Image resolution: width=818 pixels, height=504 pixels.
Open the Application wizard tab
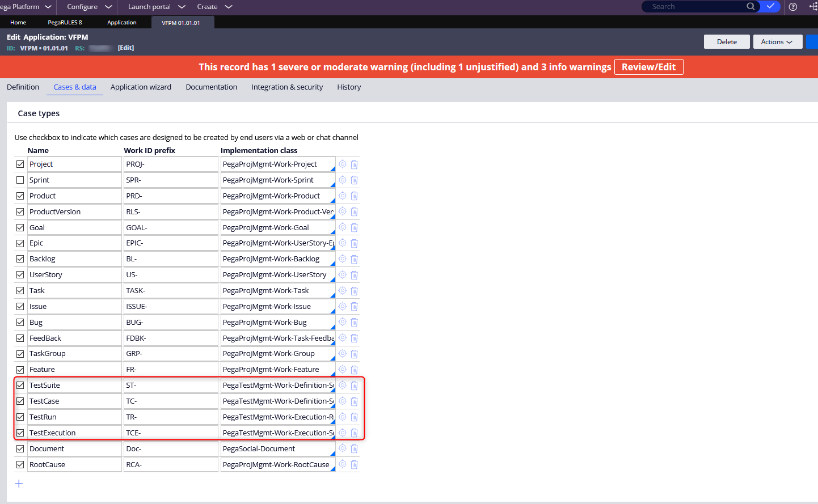(x=141, y=87)
